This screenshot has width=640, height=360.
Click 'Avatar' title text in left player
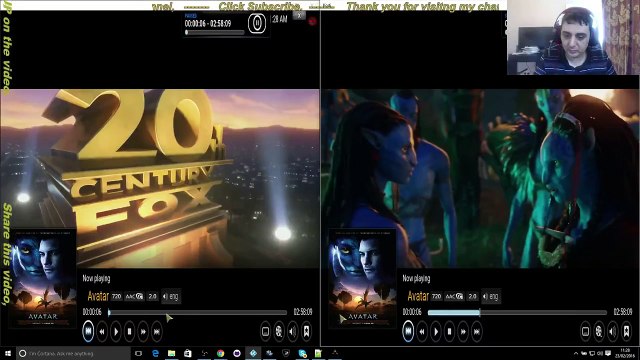click(x=98, y=296)
